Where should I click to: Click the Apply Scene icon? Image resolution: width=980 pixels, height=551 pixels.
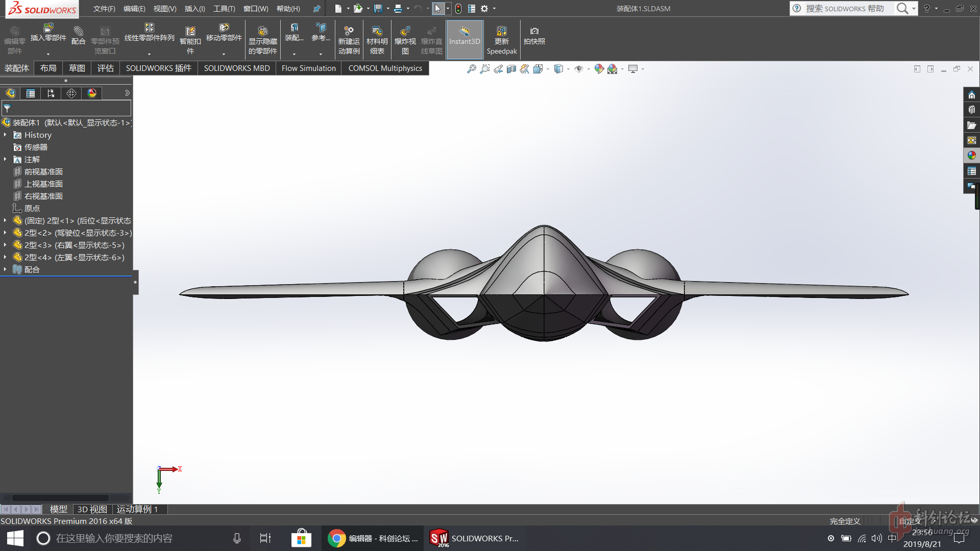click(x=612, y=69)
